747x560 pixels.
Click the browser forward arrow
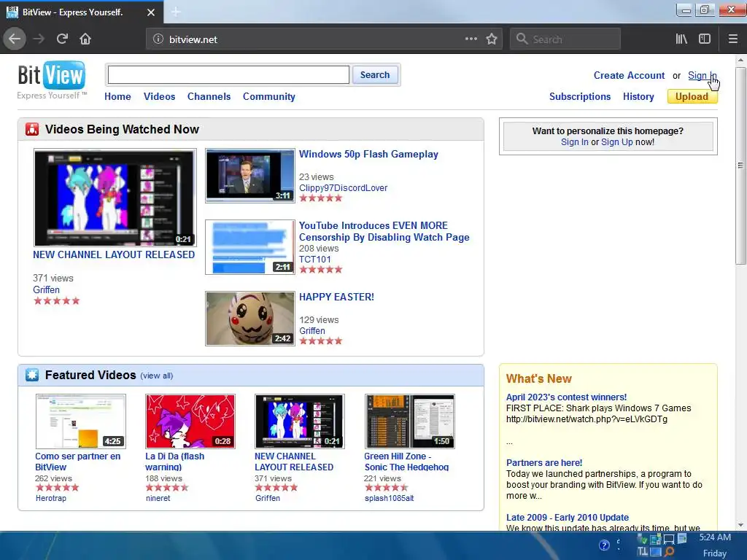(x=39, y=39)
